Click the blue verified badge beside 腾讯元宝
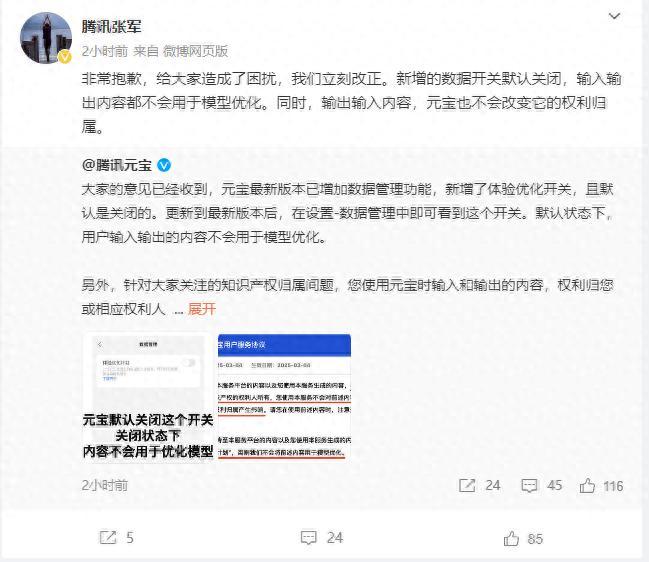 click(164, 165)
